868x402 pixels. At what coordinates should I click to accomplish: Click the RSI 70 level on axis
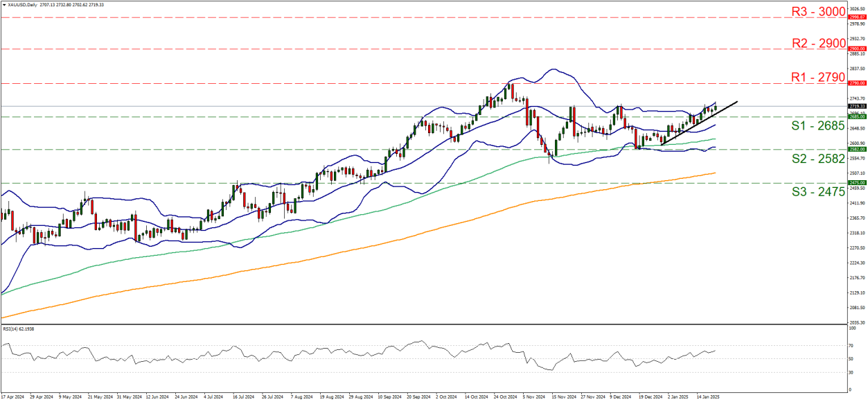click(x=852, y=344)
